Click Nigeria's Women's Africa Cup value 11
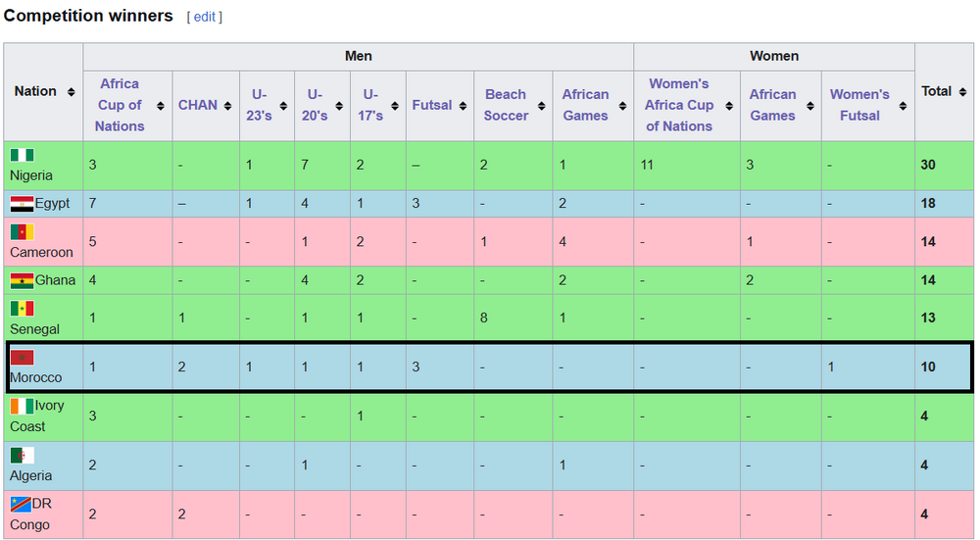 (x=647, y=165)
